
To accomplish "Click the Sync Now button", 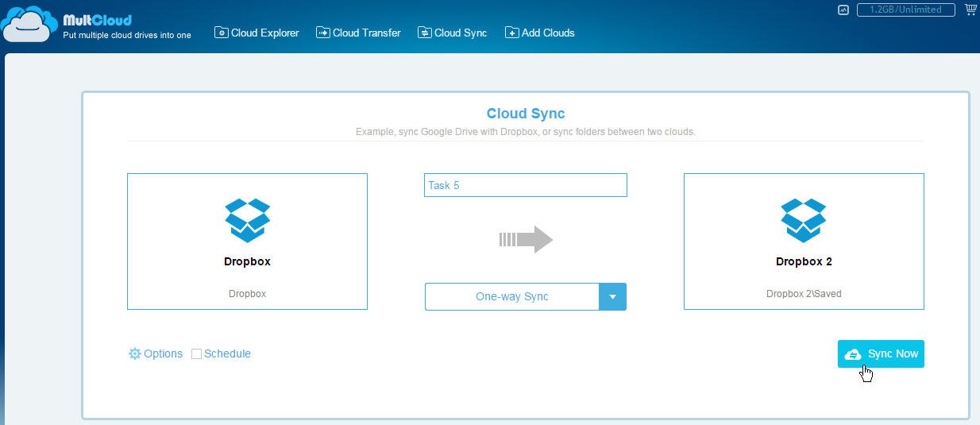I will click(881, 354).
